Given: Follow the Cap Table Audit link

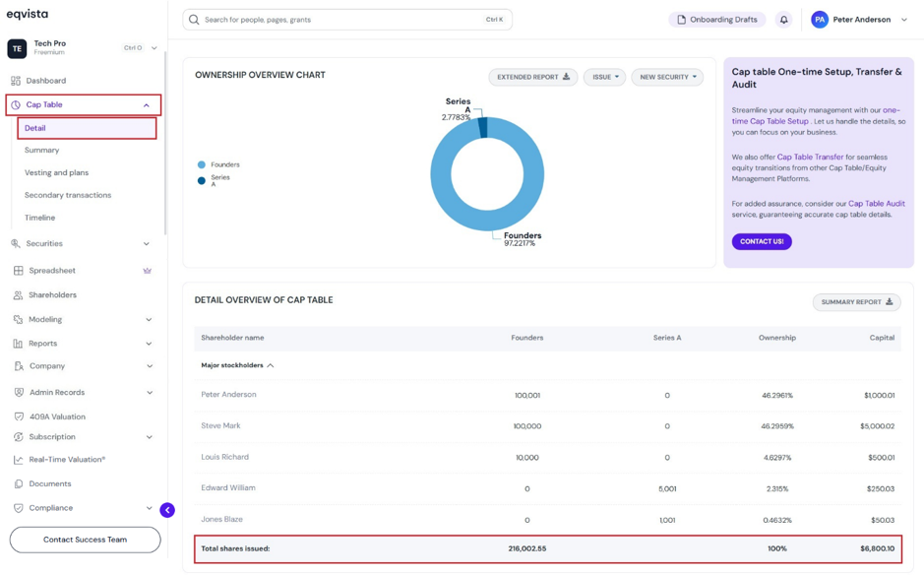Looking at the screenshot, I should [876, 204].
